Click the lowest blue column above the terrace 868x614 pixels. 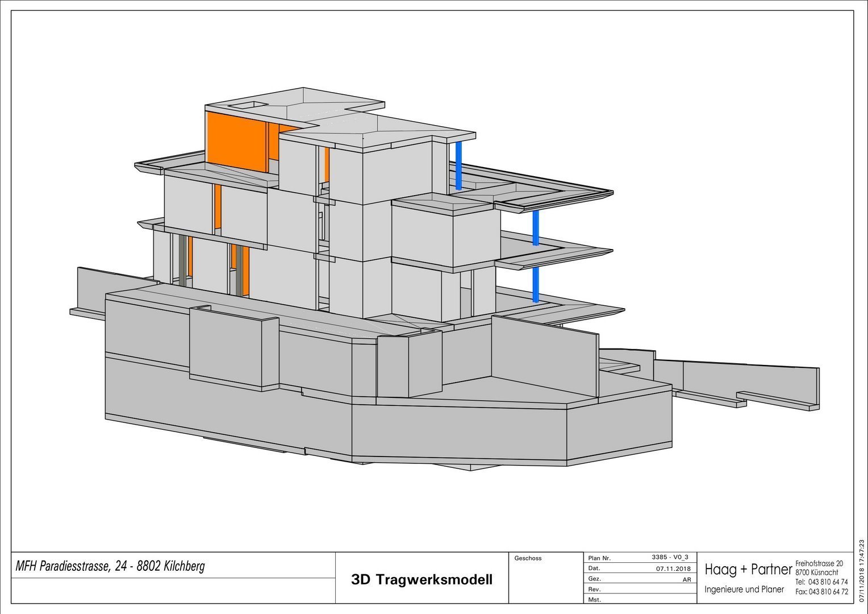point(536,284)
